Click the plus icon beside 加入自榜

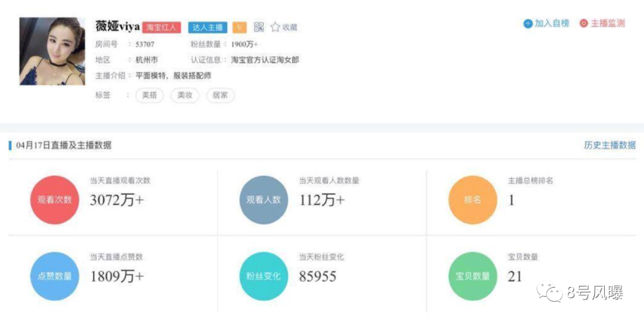click(528, 24)
